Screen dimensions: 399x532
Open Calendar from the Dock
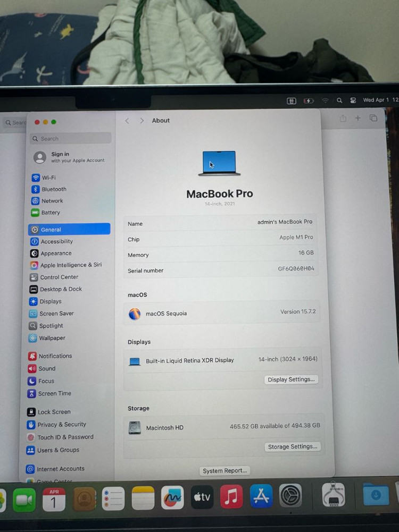click(x=54, y=499)
